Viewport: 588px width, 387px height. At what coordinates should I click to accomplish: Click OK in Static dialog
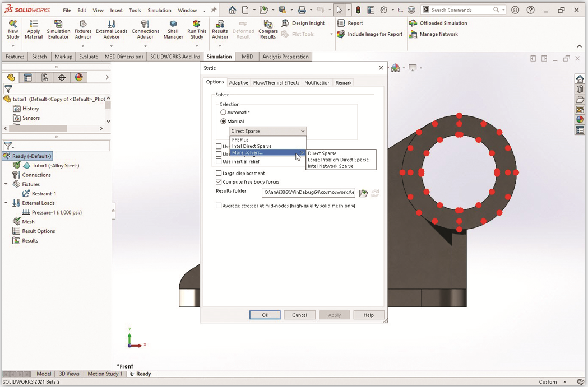click(x=265, y=315)
